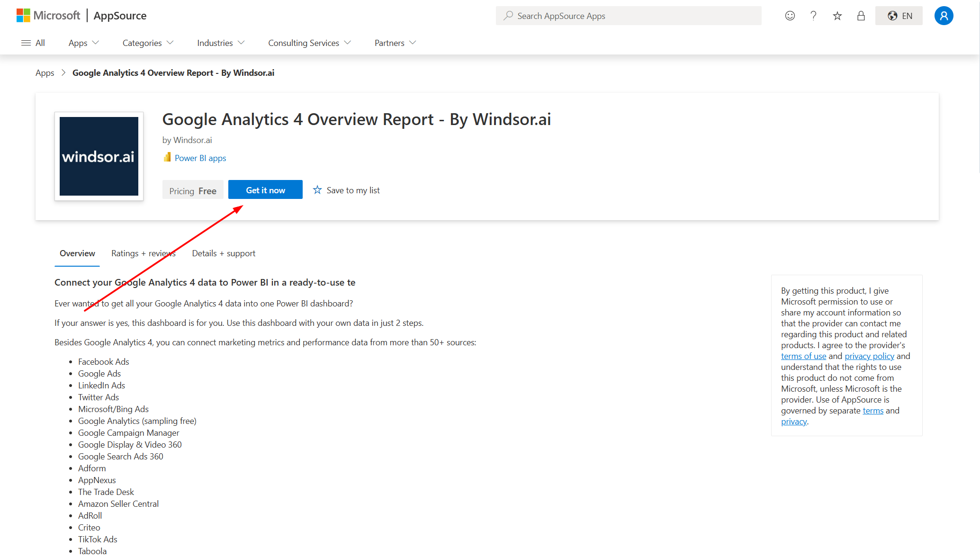Click the 'Amazon Seller Central' list item
This screenshot has width=980, height=557.
118,504
